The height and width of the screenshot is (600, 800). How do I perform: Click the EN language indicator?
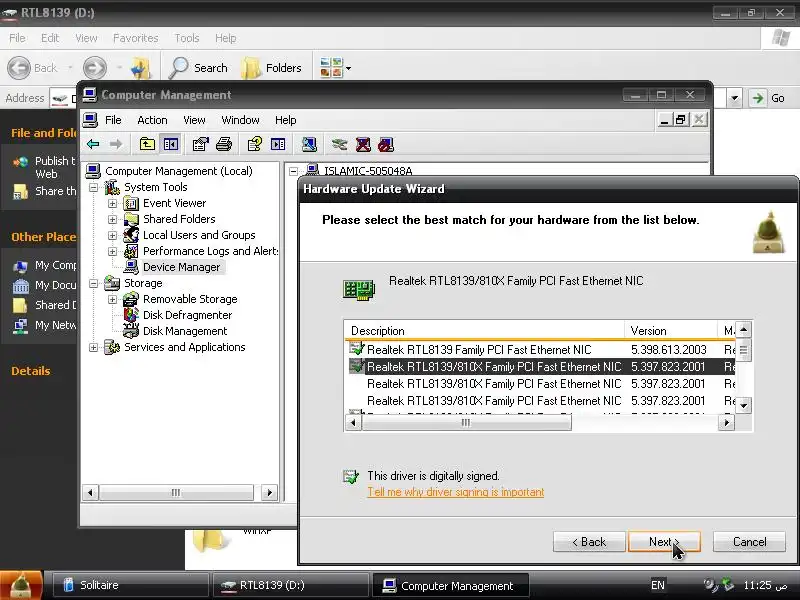click(658, 585)
